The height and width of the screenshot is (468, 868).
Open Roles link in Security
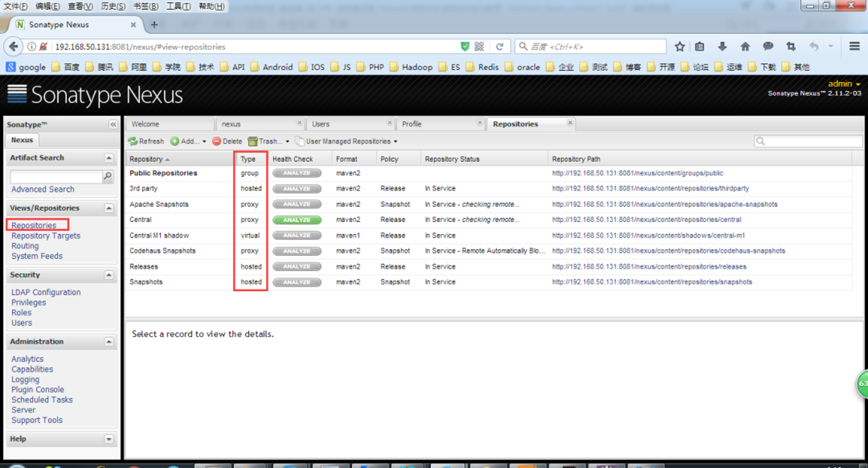tap(21, 313)
